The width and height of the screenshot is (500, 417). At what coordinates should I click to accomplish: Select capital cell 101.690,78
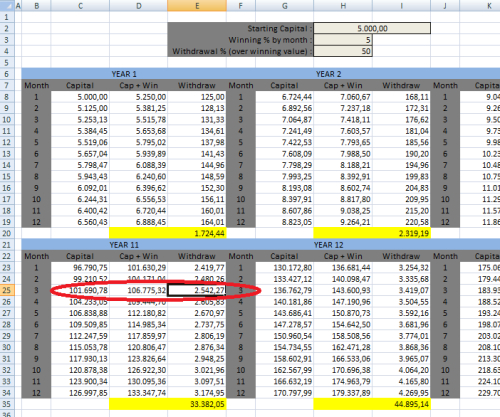pos(80,290)
